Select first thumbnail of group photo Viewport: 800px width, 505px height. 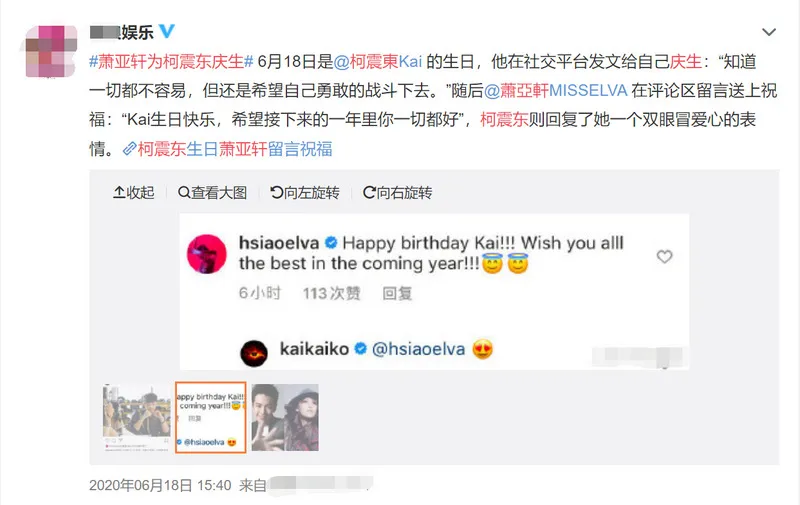click(x=137, y=417)
